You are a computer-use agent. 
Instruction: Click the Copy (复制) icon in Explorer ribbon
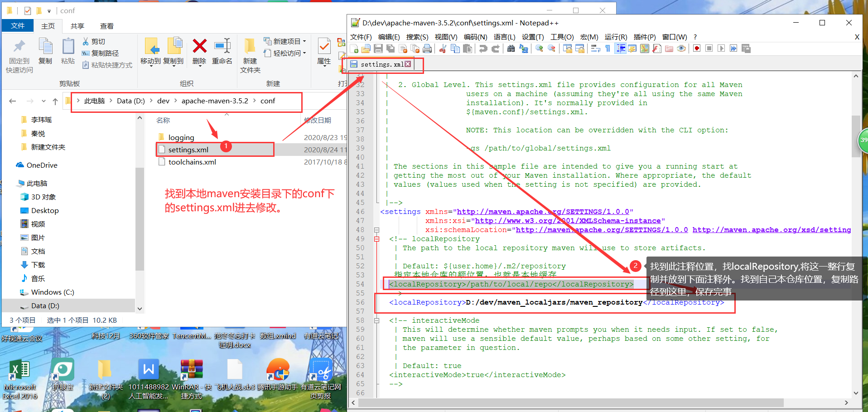45,46
